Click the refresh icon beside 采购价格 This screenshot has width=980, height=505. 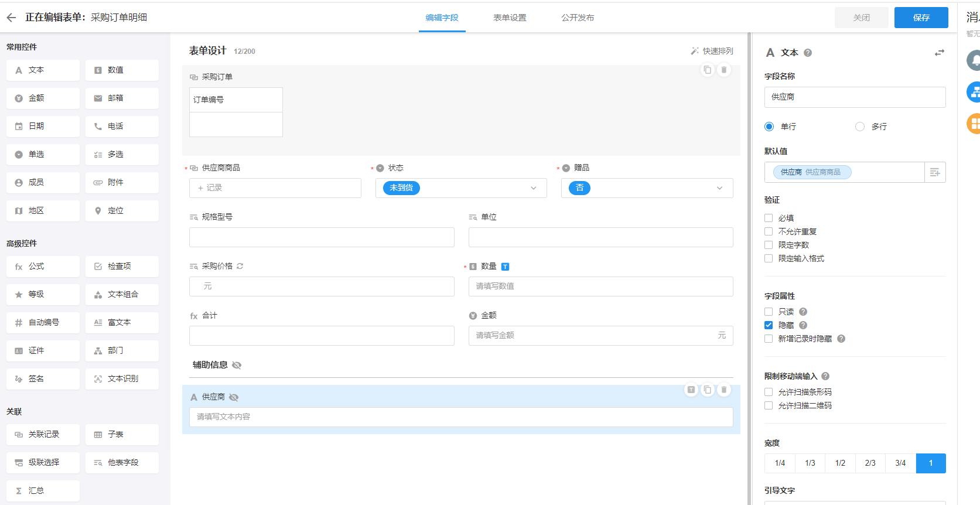point(240,266)
